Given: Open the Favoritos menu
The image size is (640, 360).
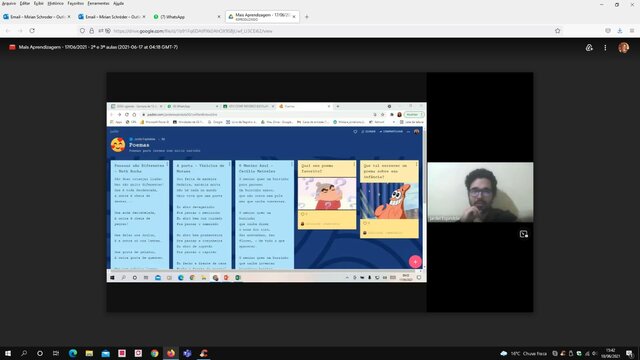Looking at the screenshot, I should pos(76,3).
